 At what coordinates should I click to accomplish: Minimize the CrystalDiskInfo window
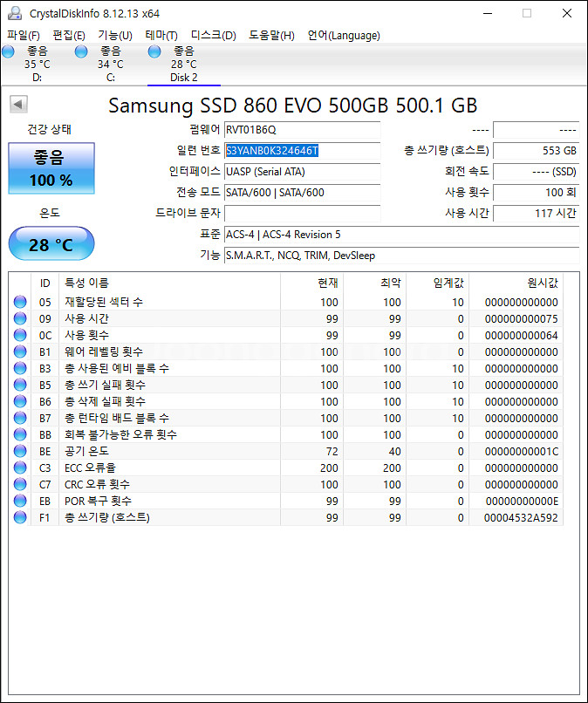point(488,13)
